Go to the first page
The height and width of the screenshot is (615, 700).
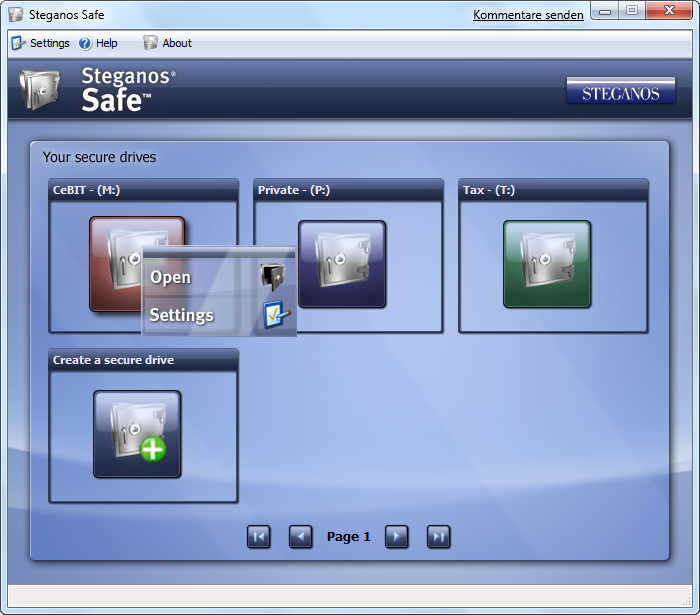pos(259,537)
